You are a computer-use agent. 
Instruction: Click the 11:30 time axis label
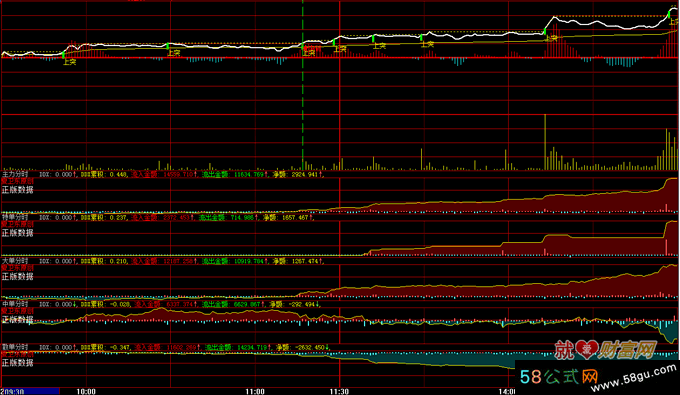[x=339, y=392]
